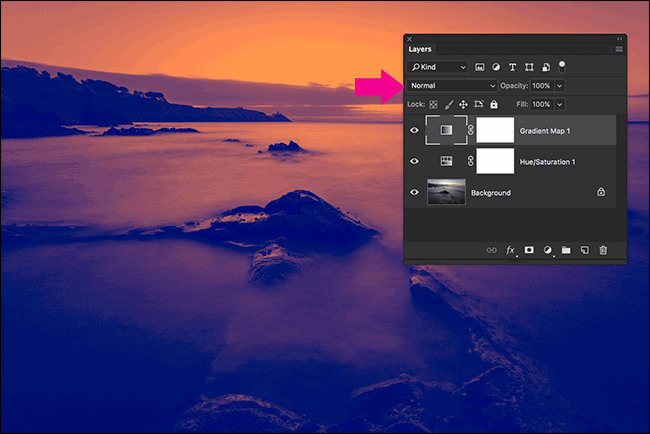This screenshot has width=650, height=434.
Task: Hide the Background layer
Action: (x=414, y=192)
